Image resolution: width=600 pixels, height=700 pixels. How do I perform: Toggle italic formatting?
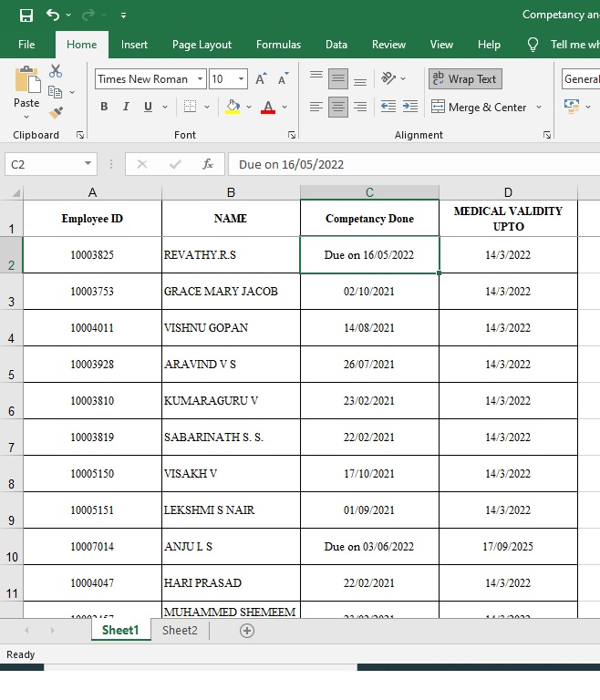126,107
